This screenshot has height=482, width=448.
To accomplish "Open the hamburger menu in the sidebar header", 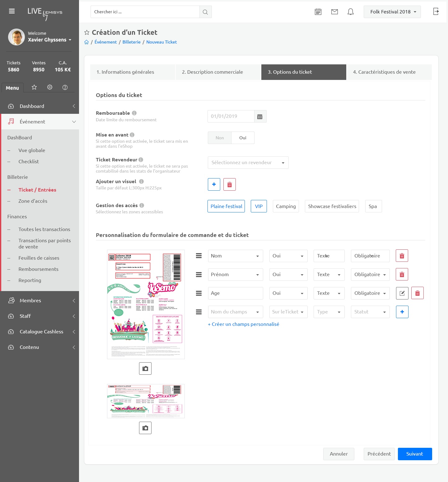I will [x=12, y=11].
